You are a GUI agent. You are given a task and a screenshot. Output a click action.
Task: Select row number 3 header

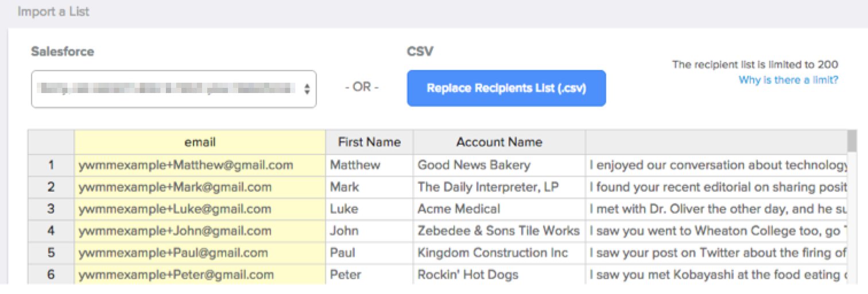pos(51,209)
